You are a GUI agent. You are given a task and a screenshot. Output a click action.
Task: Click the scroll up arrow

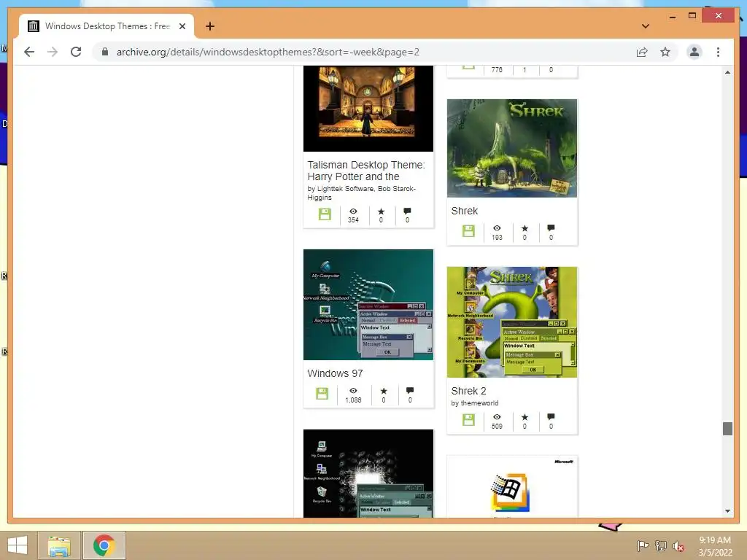coord(727,72)
